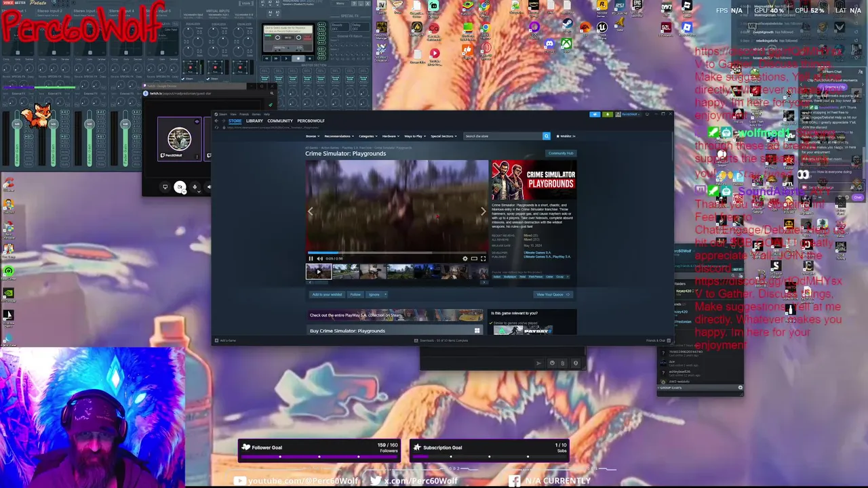Expand more tags with the plus button
Viewport: 868px width, 488px height.
coord(568,277)
